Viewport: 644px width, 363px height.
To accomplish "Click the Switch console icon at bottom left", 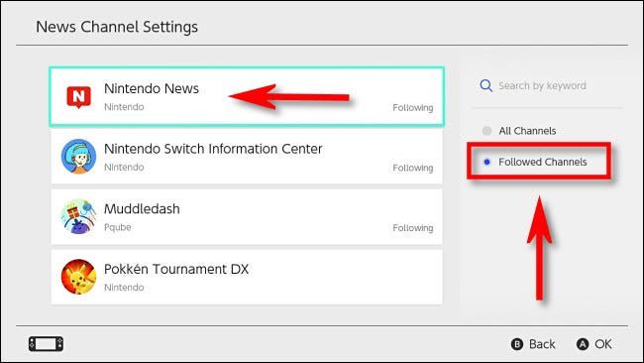I will click(46, 344).
